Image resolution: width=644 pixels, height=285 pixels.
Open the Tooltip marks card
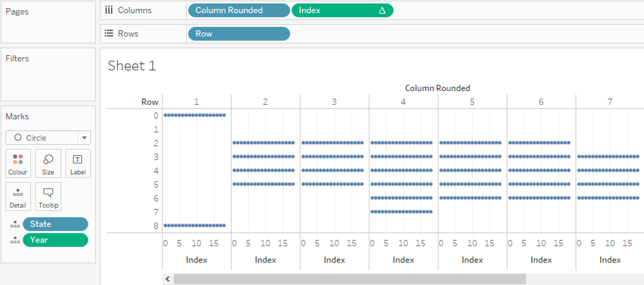(48, 196)
